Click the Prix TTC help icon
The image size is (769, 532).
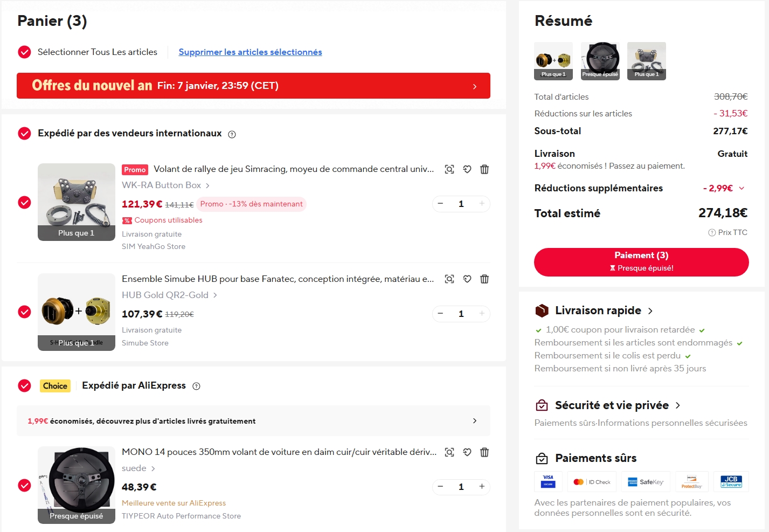pyautogui.click(x=712, y=233)
